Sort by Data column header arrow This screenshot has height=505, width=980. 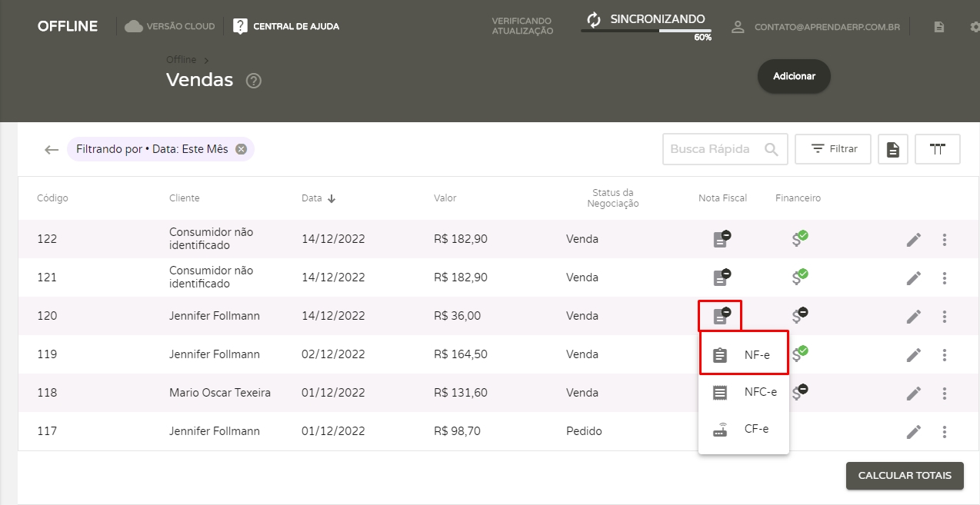[332, 198]
